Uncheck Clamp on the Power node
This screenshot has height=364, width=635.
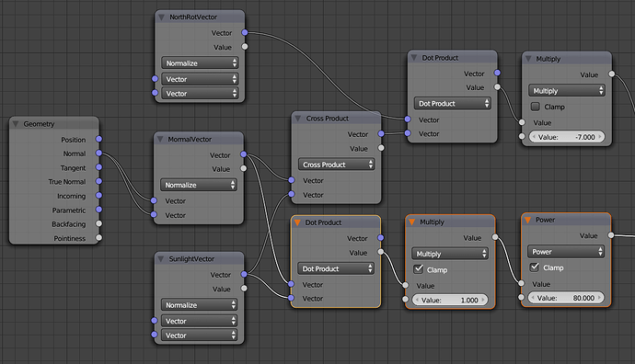click(535, 267)
